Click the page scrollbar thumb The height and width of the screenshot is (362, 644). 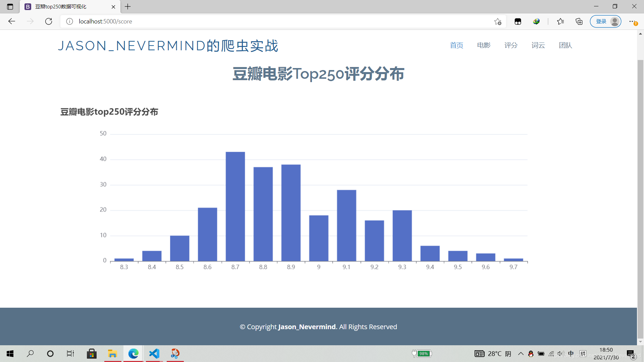pyautogui.click(x=640, y=199)
